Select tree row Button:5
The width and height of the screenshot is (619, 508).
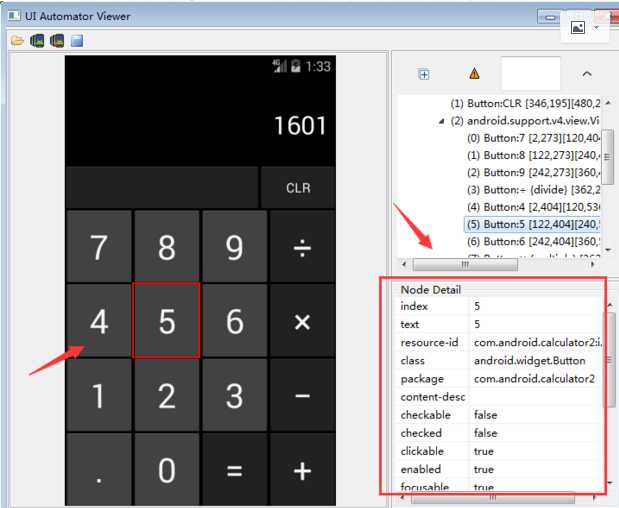tap(533, 224)
